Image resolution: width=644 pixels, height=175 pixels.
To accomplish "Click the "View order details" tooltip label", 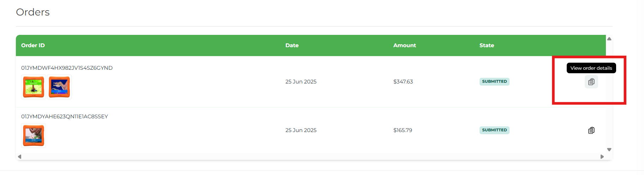I will click(x=591, y=68).
